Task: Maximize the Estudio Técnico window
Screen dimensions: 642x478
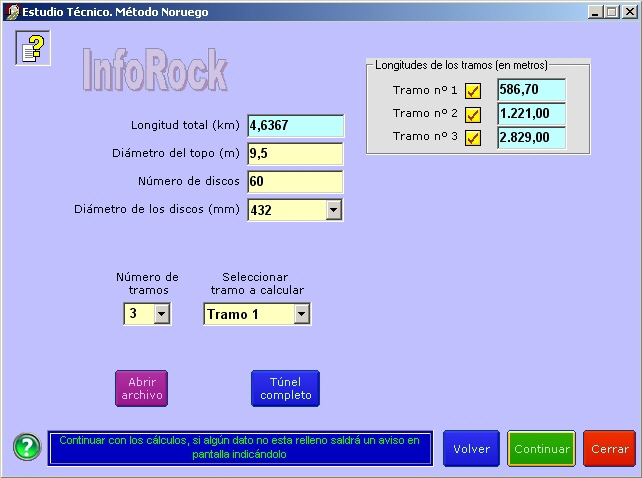Action: click(x=611, y=11)
